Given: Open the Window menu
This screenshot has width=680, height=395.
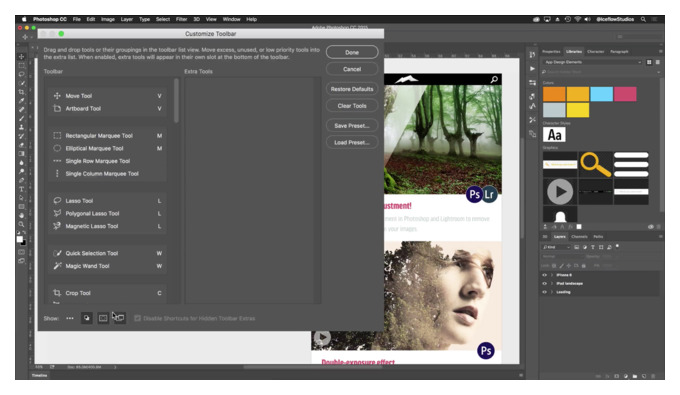Looking at the screenshot, I should click(x=231, y=19).
